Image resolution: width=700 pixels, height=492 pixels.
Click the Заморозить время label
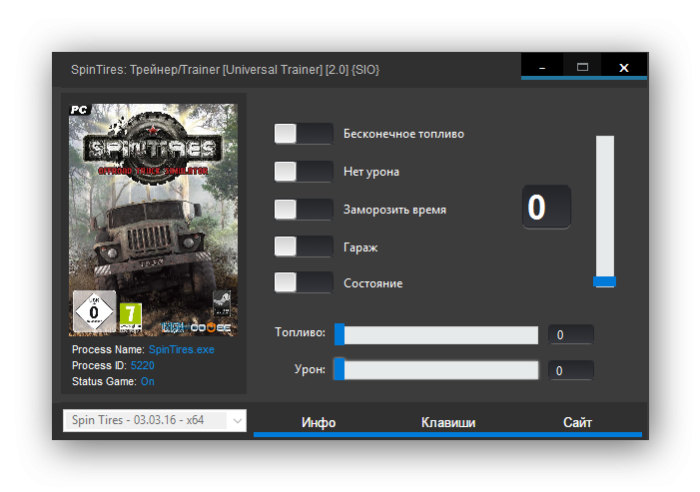pyautogui.click(x=395, y=210)
